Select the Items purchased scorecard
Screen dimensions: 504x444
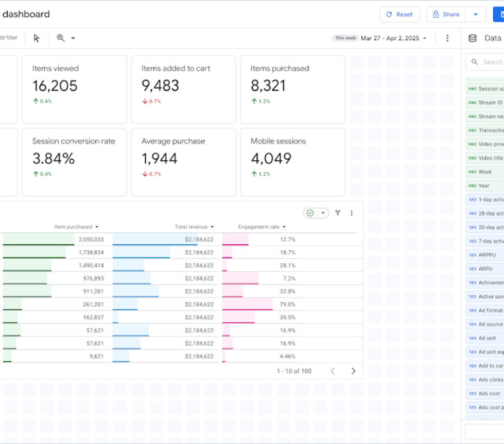click(293, 89)
